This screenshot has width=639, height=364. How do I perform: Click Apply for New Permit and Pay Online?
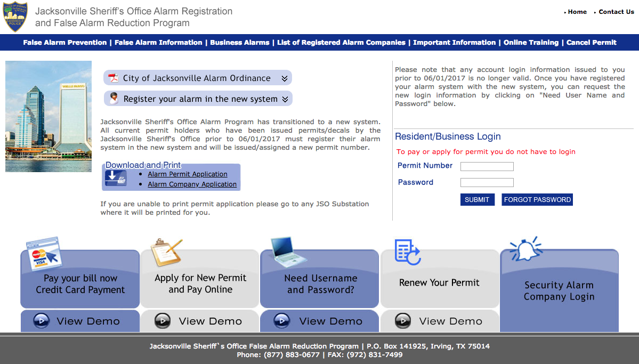(x=200, y=284)
